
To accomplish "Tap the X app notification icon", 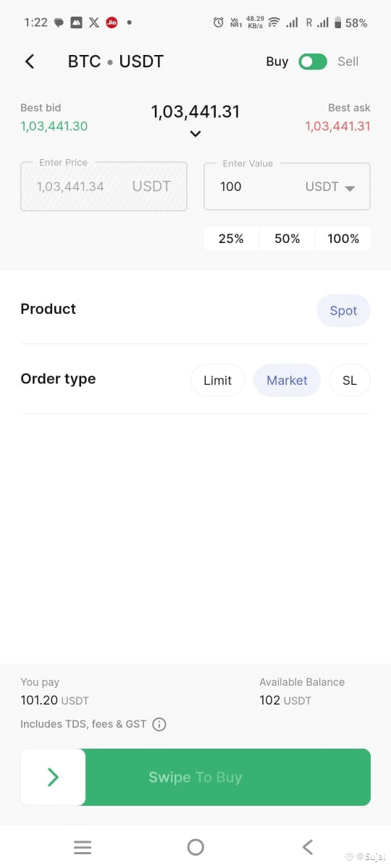I will [94, 22].
